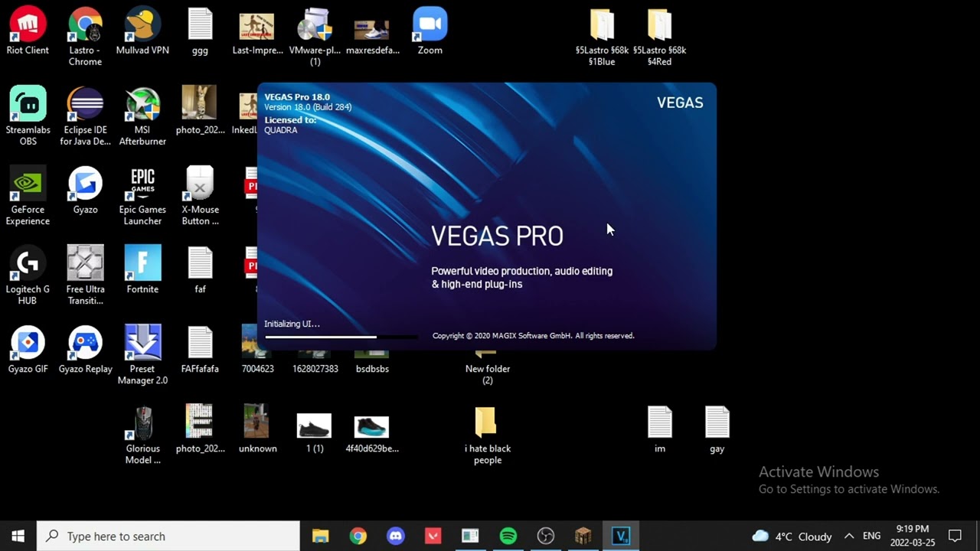Open the Glorious Model shortcut
This screenshot has height=551, width=980.
(x=142, y=435)
